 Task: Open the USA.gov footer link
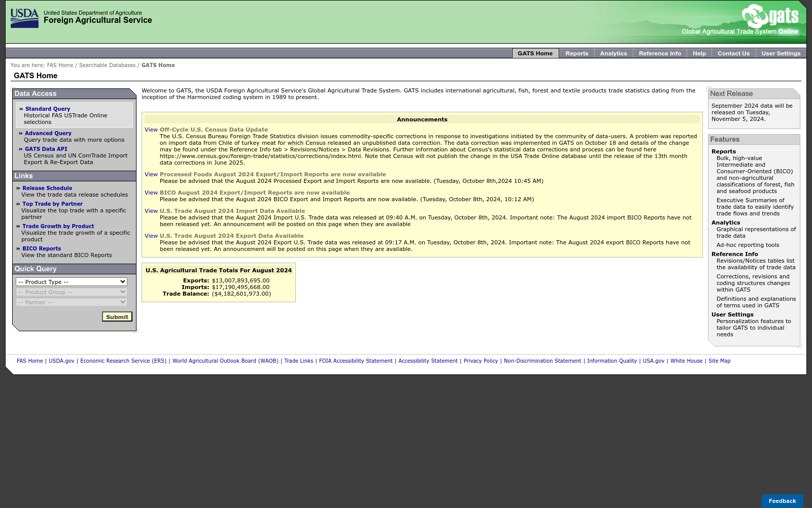point(653,361)
